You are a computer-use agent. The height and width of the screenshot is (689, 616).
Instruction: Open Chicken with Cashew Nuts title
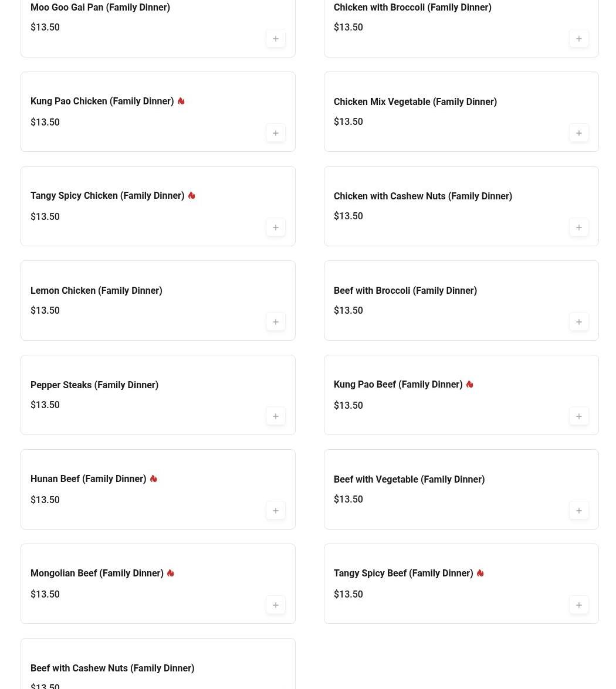(x=422, y=196)
